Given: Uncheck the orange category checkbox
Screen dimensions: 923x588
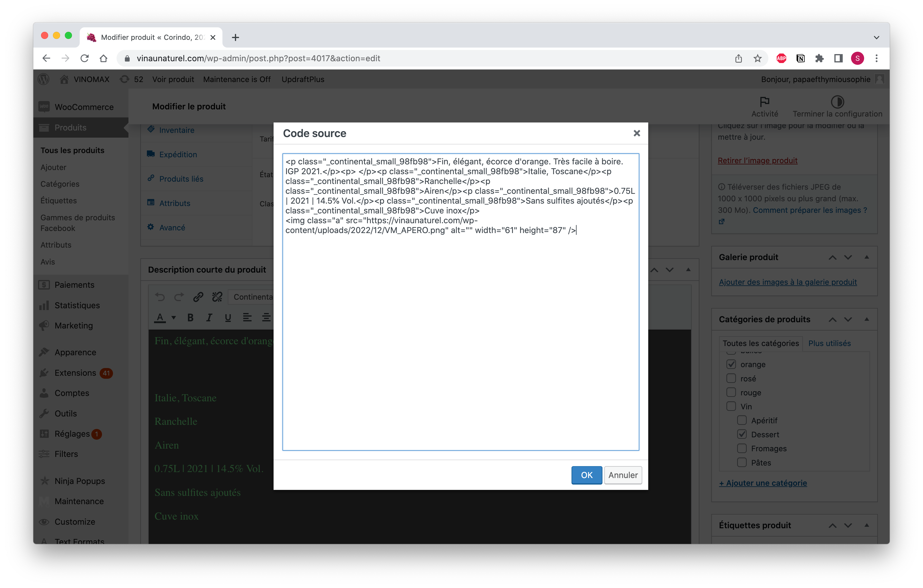Looking at the screenshot, I should point(731,364).
